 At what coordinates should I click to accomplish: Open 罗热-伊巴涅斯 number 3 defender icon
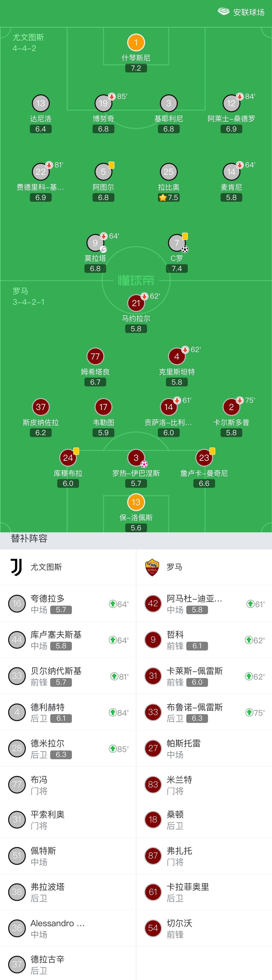coord(136,458)
